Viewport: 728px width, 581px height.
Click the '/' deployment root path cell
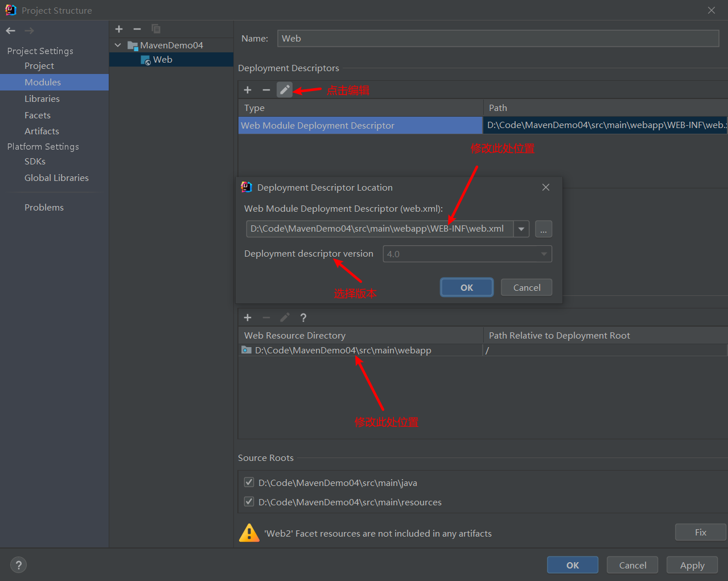tap(606, 350)
